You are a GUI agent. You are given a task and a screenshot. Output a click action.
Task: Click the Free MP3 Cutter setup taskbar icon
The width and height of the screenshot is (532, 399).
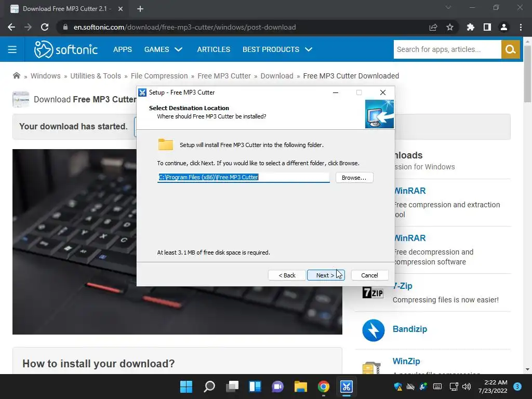pos(347,387)
